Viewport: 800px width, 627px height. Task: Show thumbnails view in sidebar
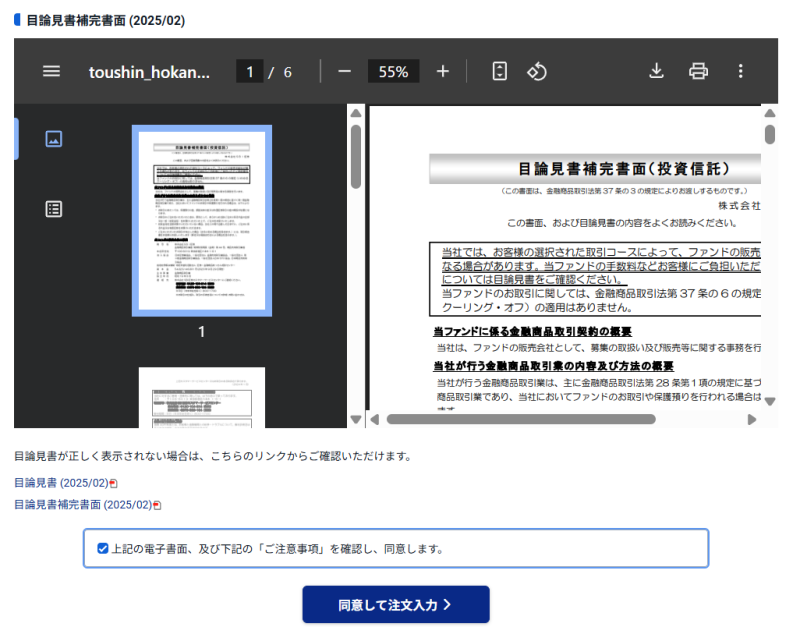pos(54,139)
